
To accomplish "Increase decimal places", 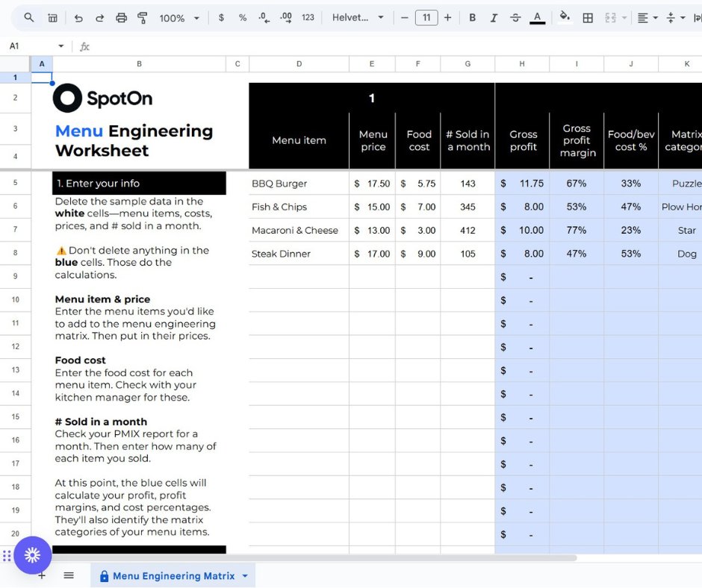I will point(285,17).
